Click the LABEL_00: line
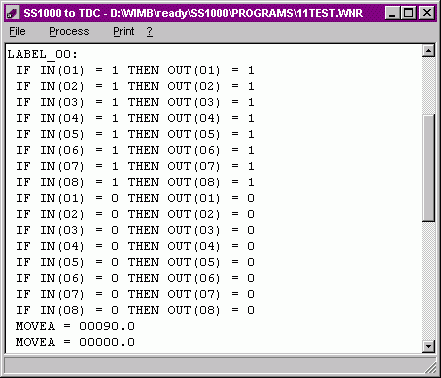 pyautogui.click(x=43, y=55)
